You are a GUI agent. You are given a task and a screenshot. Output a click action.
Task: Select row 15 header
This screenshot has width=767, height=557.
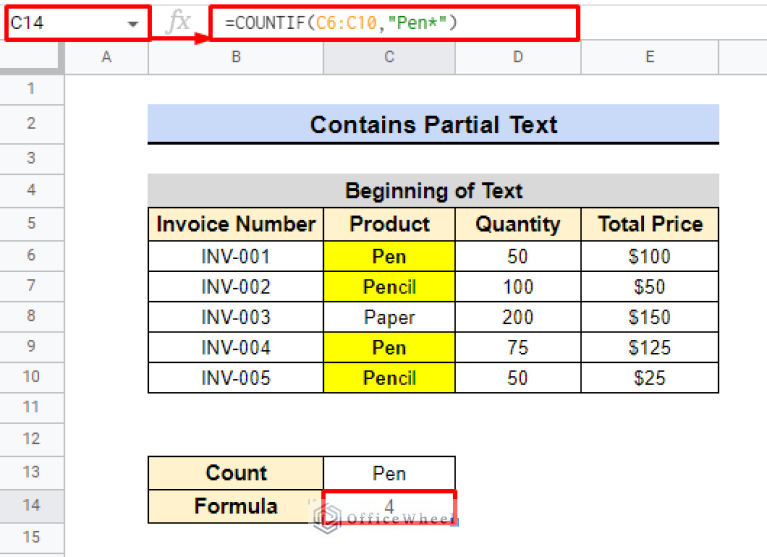pos(31,538)
